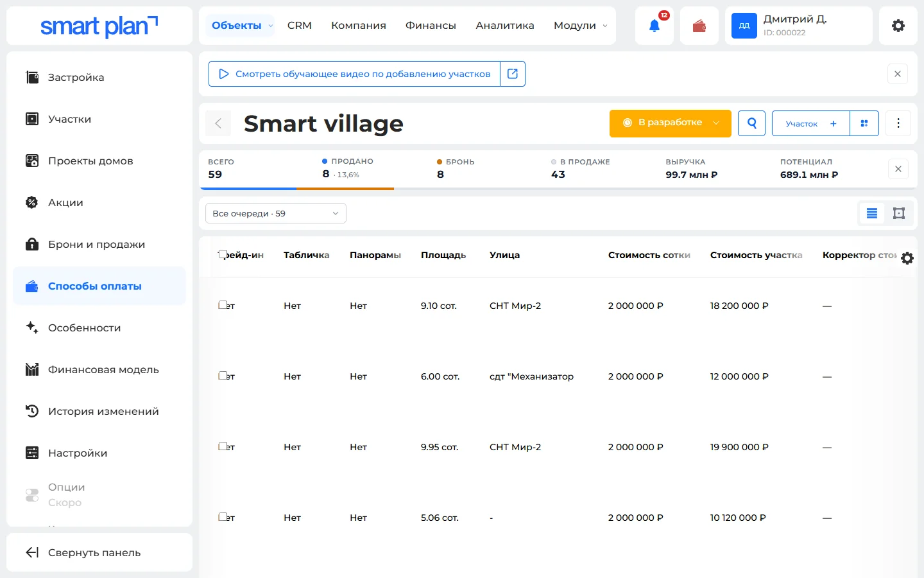This screenshot has width=924, height=578.
Task: Add a new Участок
Action: coord(811,123)
